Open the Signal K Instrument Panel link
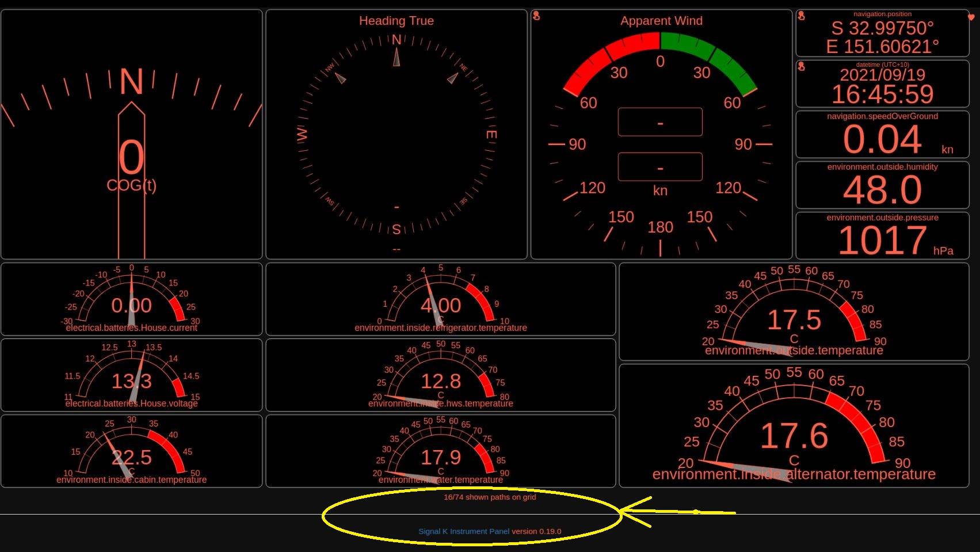 (x=463, y=531)
